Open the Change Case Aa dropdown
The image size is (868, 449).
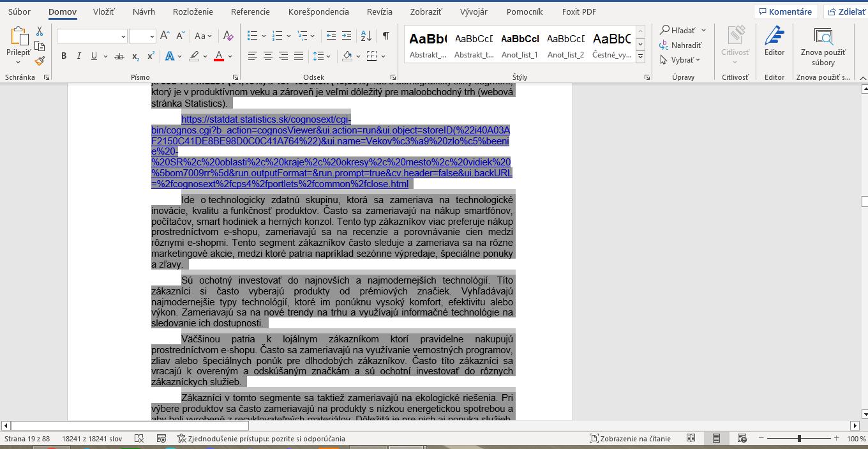pos(204,36)
